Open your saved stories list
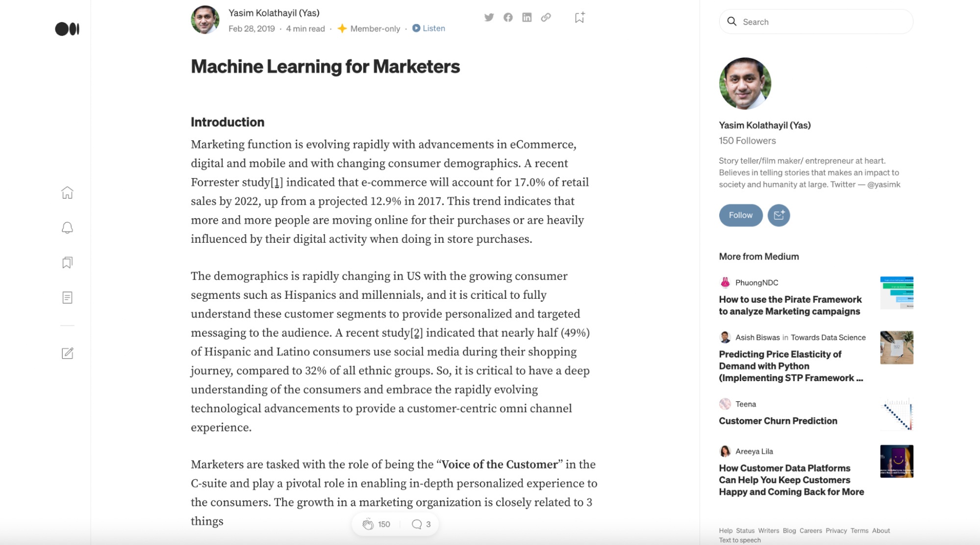 pyautogui.click(x=68, y=262)
